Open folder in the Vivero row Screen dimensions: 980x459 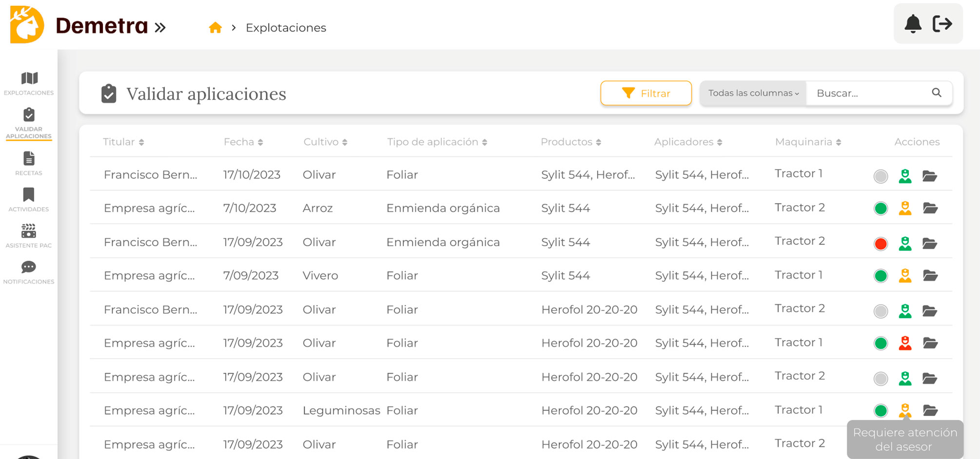pos(930,276)
